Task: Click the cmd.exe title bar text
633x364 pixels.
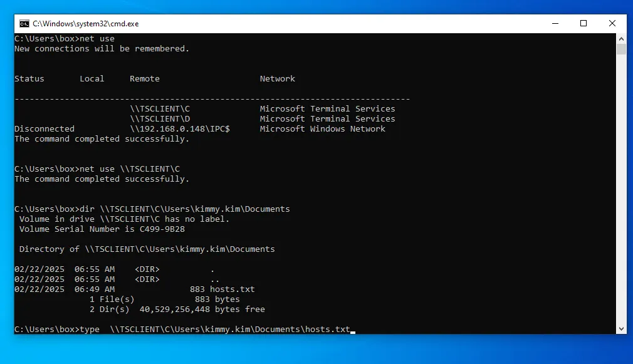Action: point(86,24)
